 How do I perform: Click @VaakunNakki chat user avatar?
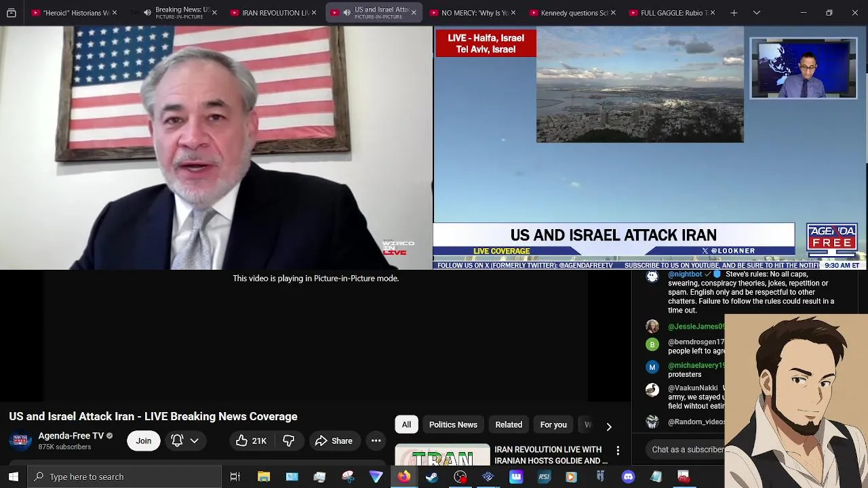(652, 390)
